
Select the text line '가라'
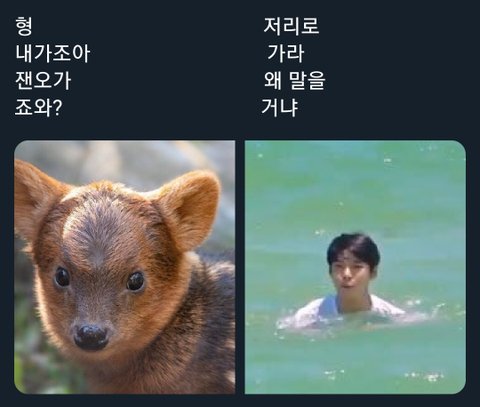286,53
